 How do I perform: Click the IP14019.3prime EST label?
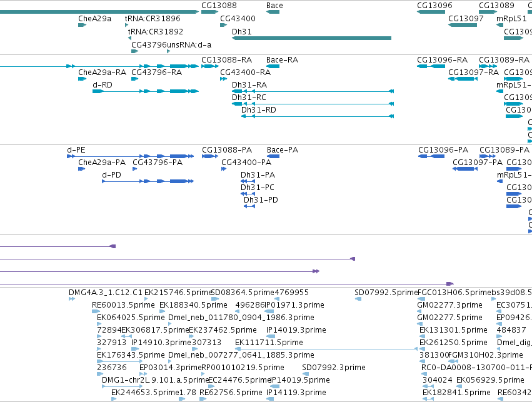[x=296, y=331]
